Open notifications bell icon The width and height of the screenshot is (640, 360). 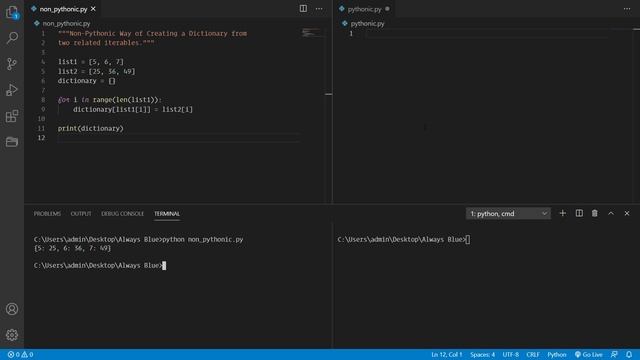[629, 355]
